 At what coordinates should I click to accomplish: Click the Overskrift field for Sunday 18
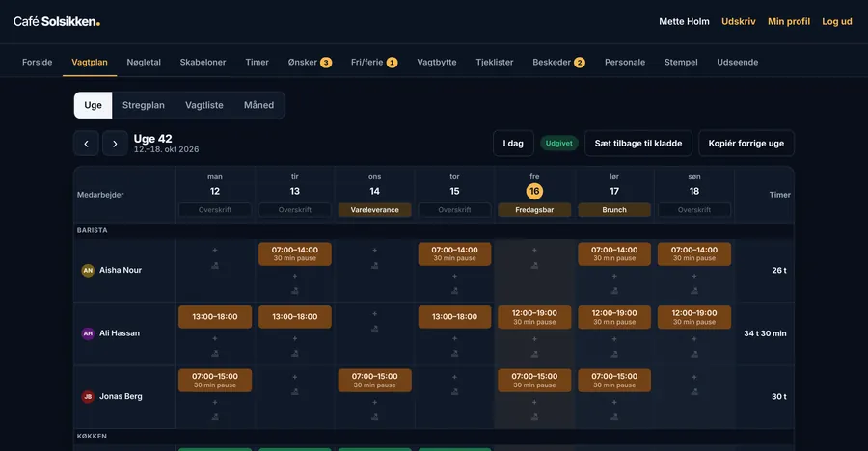(x=694, y=210)
